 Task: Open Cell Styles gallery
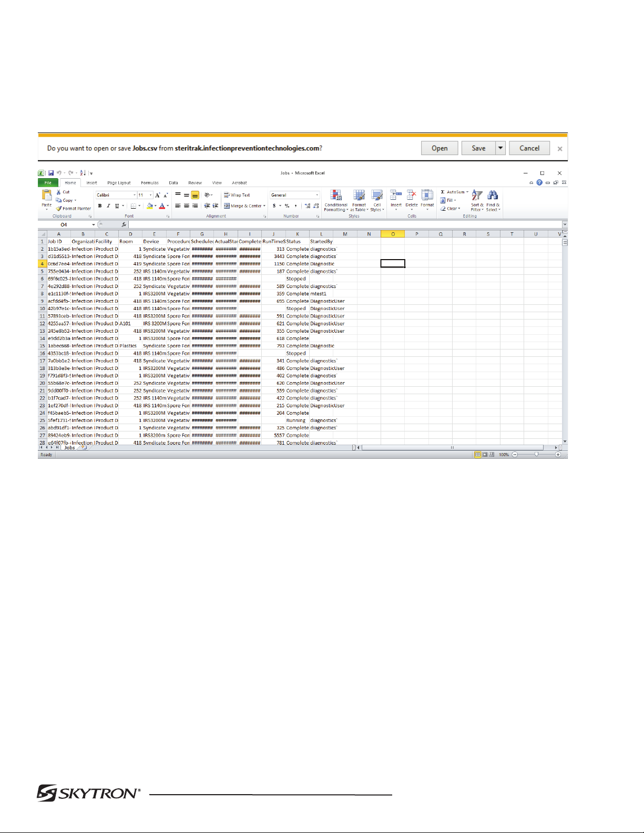click(377, 201)
